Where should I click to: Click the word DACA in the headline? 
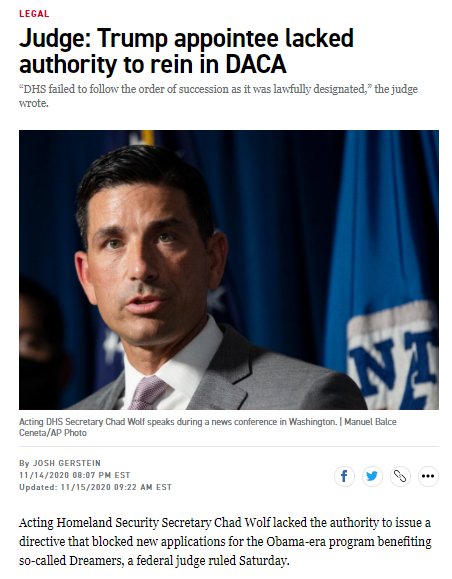pyautogui.click(x=256, y=64)
